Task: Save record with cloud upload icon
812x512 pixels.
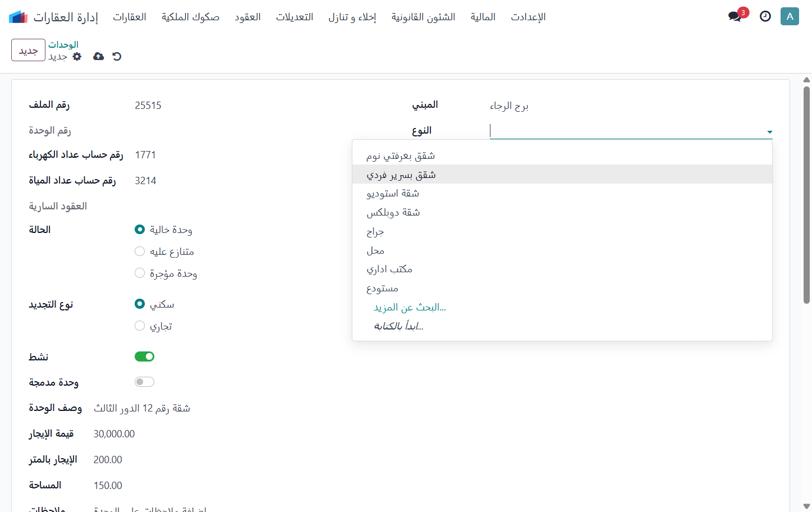Action: point(98,56)
